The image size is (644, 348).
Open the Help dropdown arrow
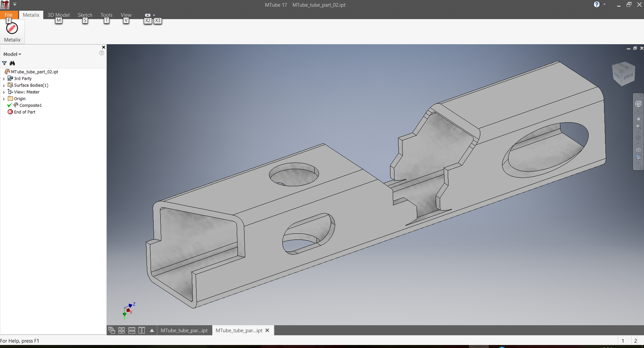click(x=604, y=4)
